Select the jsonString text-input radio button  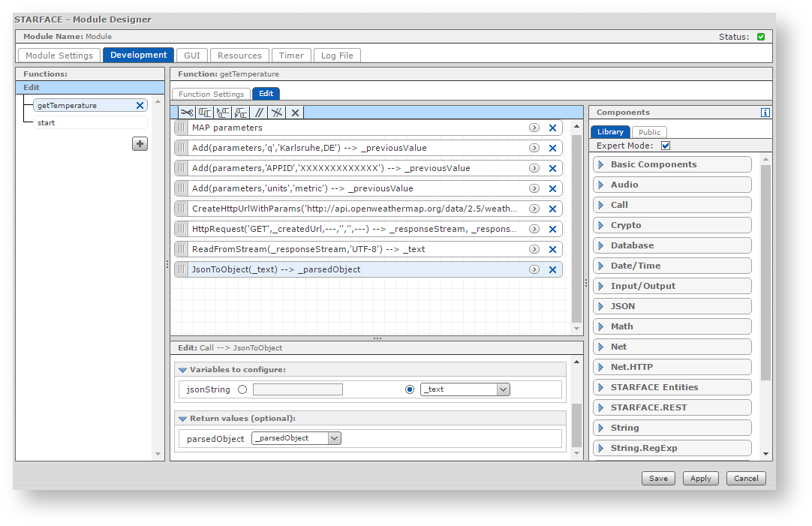coord(242,389)
